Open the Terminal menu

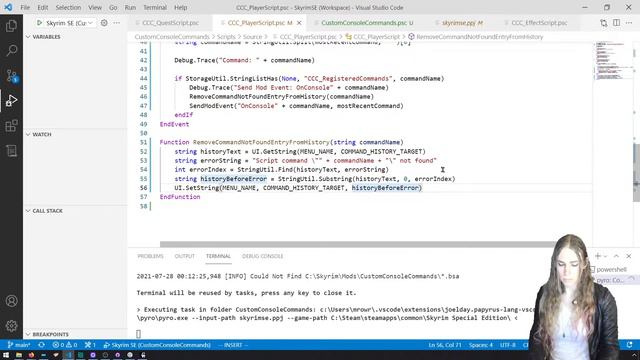(x=155, y=7)
